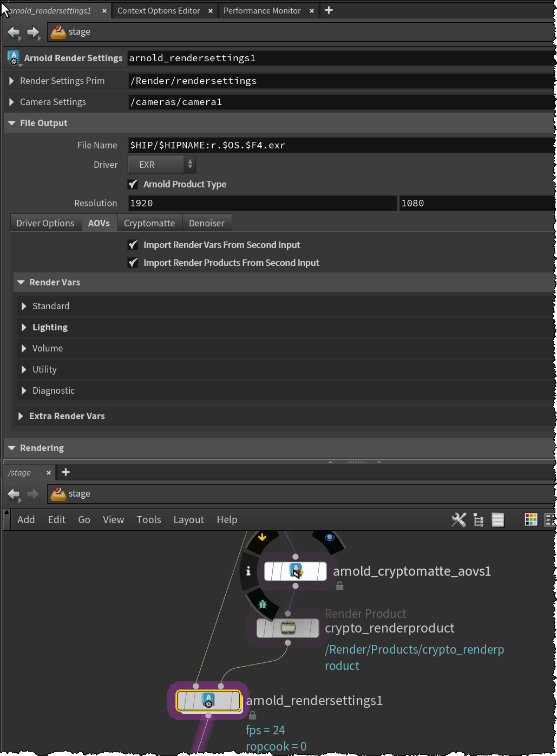Disable Import Render Vars From Second Input
This screenshot has height=756, width=557.
click(133, 245)
